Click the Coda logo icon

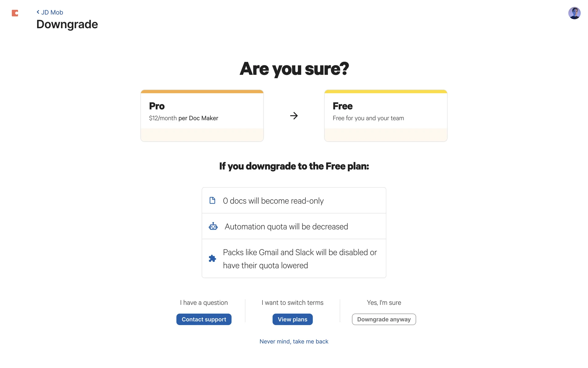click(15, 13)
